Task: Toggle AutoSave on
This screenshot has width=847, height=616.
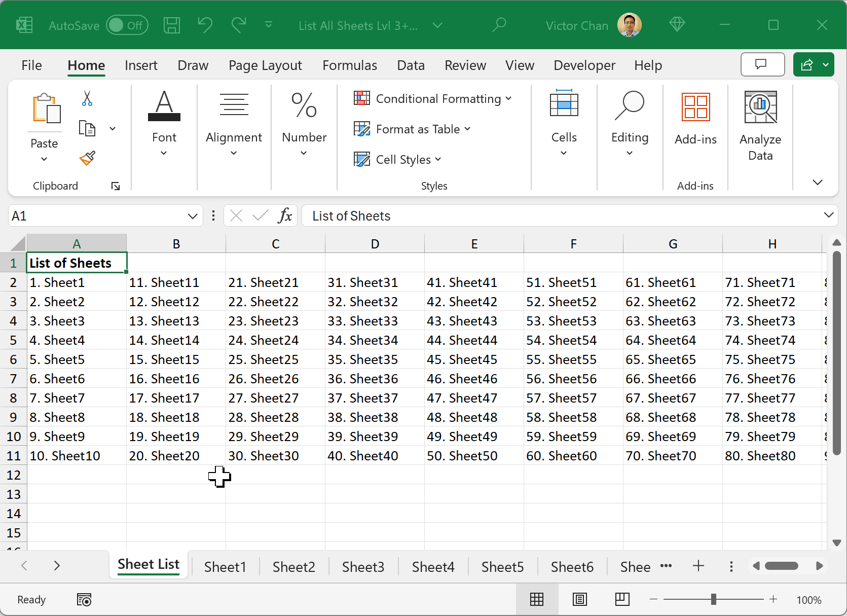Action: [x=127, y=25]
